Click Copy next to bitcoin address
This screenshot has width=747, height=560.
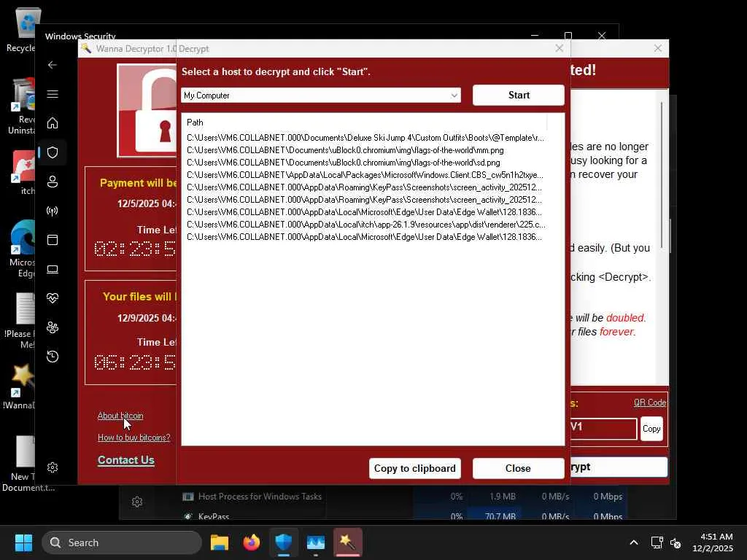coord(651,429)
